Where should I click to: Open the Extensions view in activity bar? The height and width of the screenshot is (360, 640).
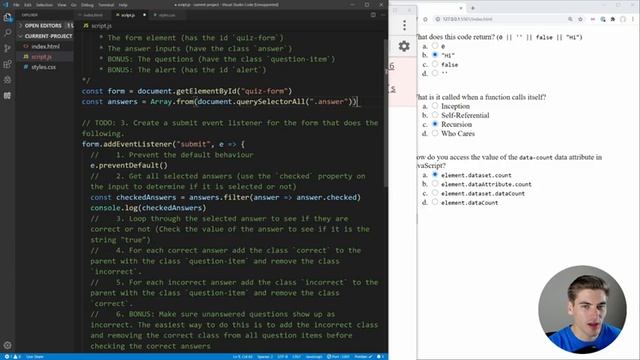(7, 64)
